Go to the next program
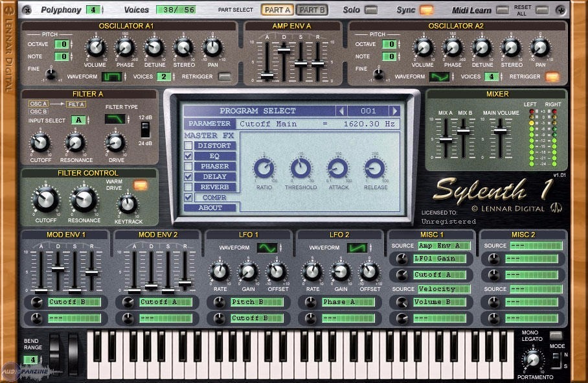588x383 pixels. pos(394,111)
